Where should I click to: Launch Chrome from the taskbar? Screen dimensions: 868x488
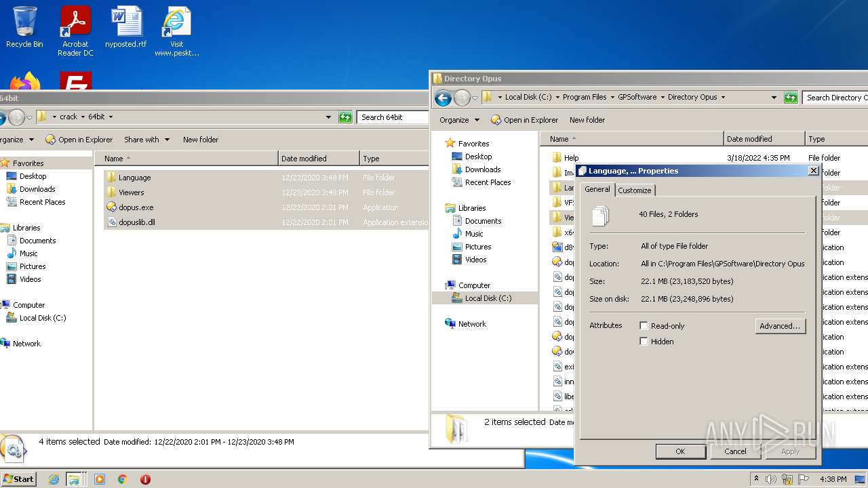[123, 479]
